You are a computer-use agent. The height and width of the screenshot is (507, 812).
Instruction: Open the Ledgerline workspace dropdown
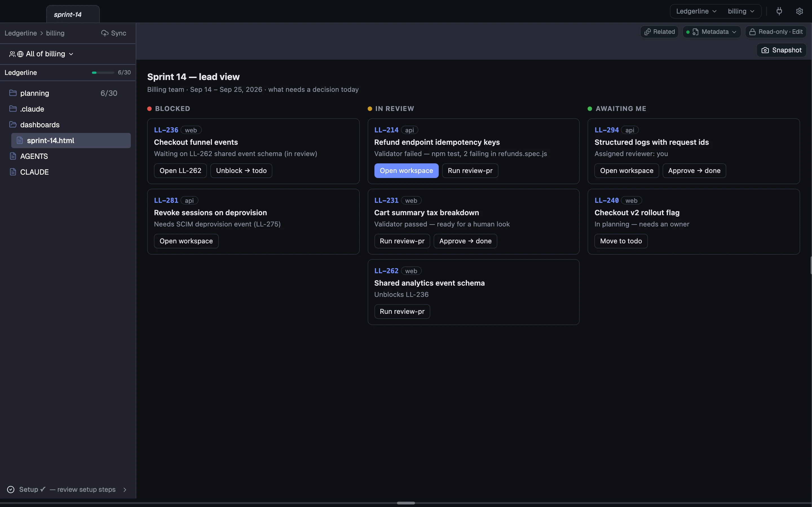(696, 11)
